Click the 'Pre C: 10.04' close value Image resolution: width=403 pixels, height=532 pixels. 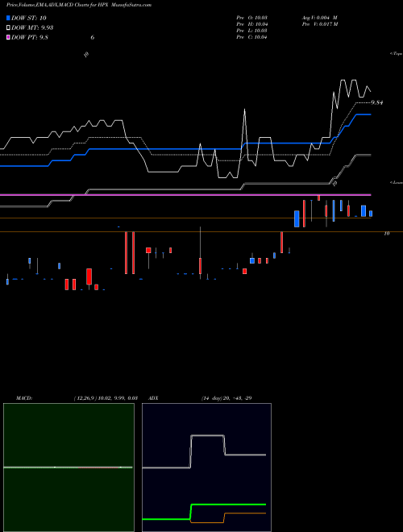click(x=251, y=37)
